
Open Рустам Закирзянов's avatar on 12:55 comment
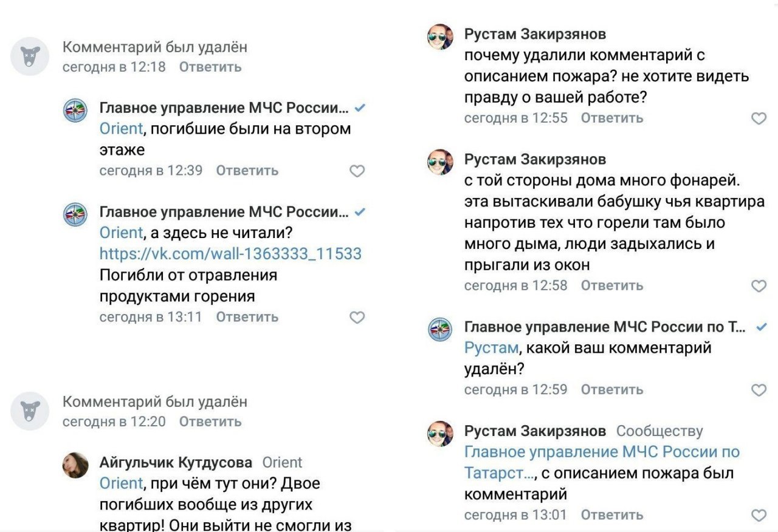click(x=441, y=37)
